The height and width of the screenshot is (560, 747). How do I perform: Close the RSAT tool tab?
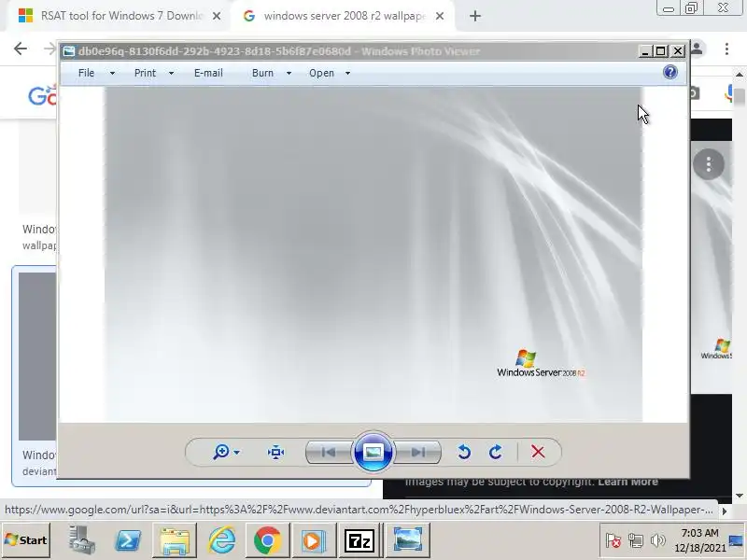(x=217, y=16)
